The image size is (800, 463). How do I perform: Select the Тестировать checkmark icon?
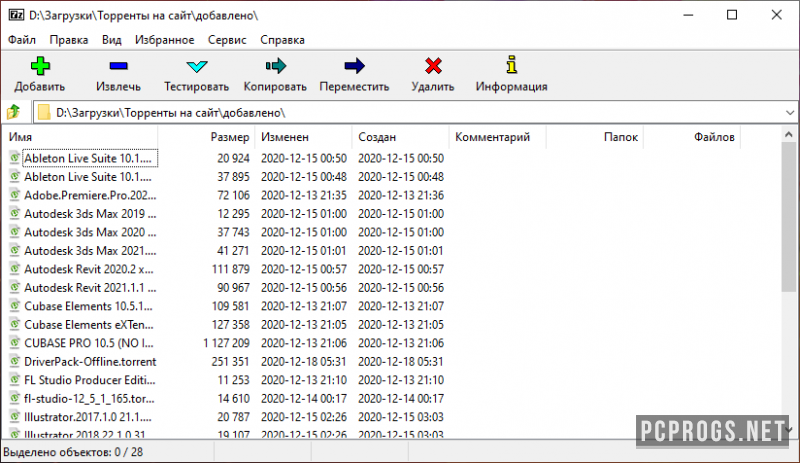196,66
